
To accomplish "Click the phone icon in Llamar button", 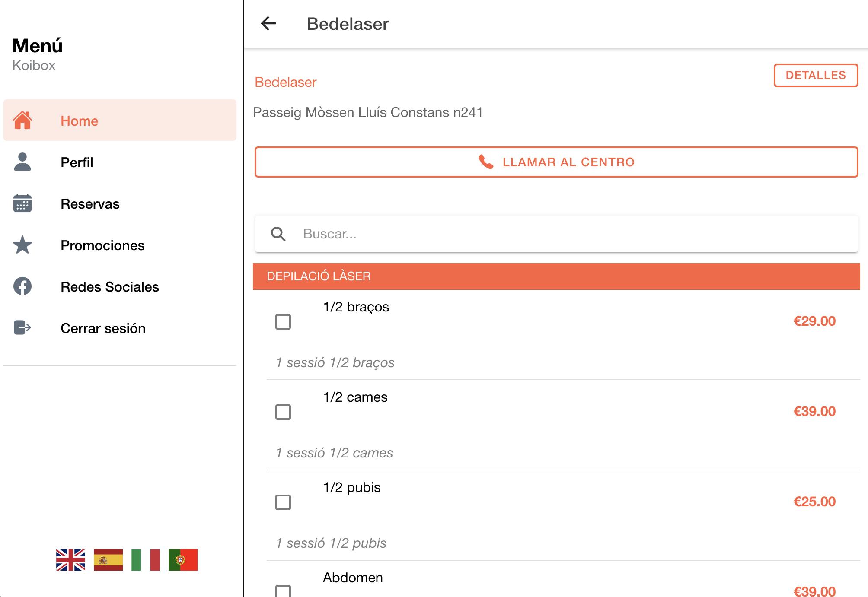I will tap(486, 162).
